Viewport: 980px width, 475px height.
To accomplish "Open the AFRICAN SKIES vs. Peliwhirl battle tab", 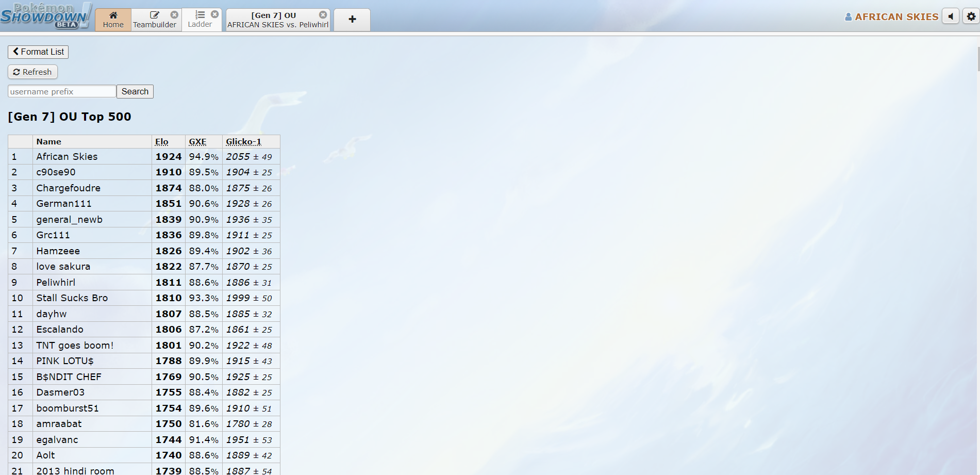I will point(278,20).
